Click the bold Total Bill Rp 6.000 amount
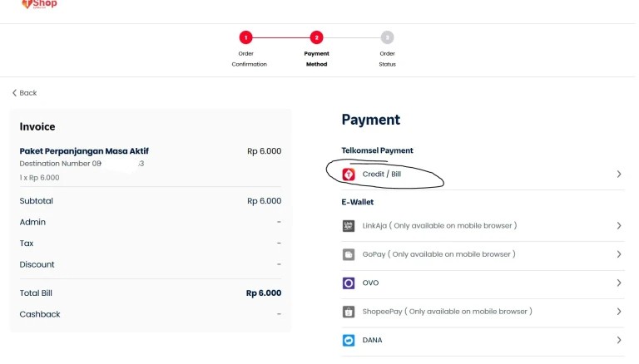 [x=264, y=293]
